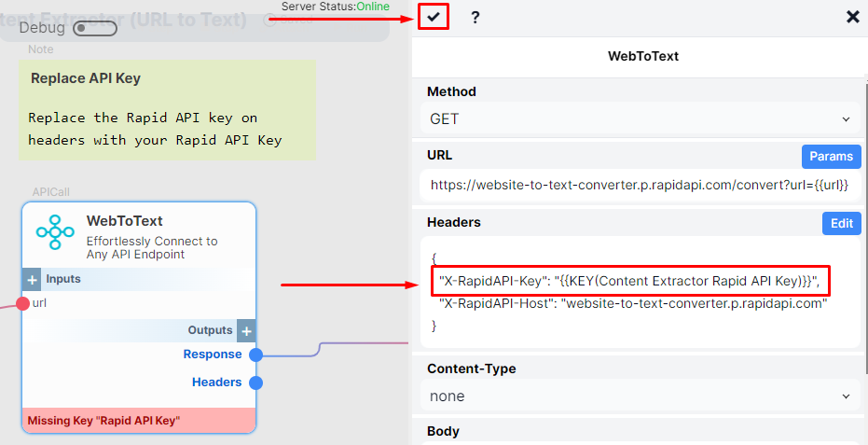Click the WebToText panel header title
Image resolution: width=868 pixels, height=445 pixels.
(x=643, y=56)
